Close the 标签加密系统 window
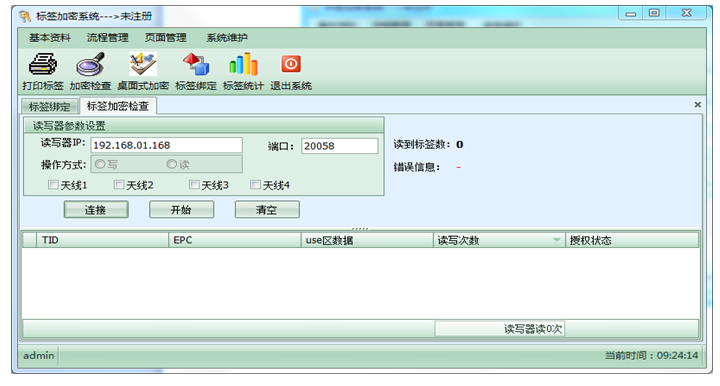 pyautogui.click(x=686, y=13)
